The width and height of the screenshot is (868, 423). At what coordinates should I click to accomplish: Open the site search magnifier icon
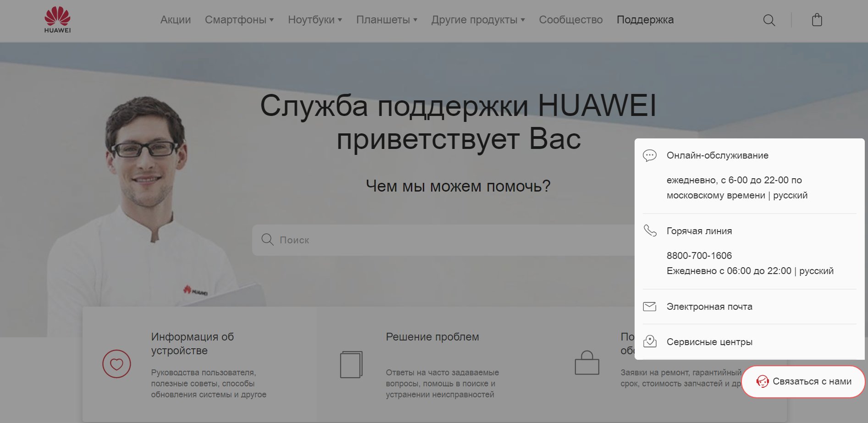pyautogui.click(x=769, y=20)
